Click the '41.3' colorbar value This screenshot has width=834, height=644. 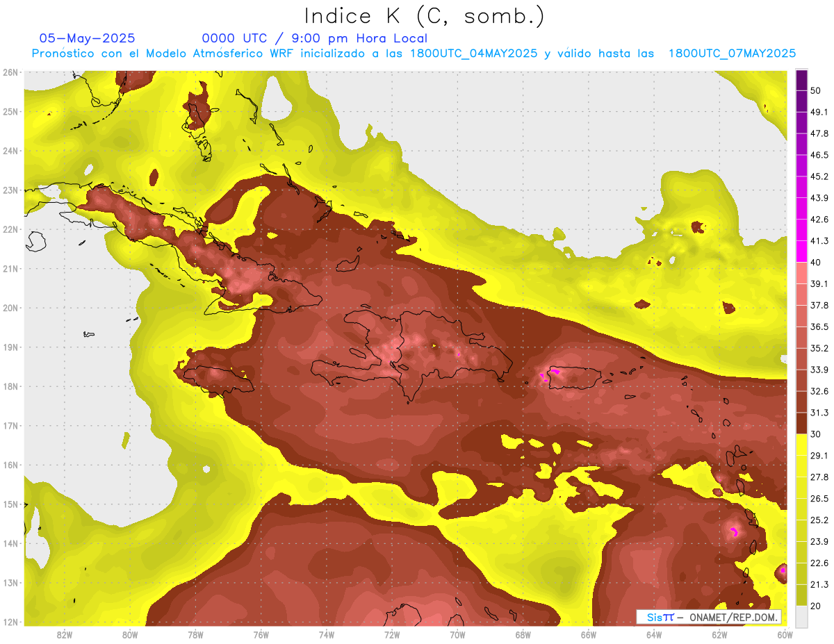tap(819, 241)
